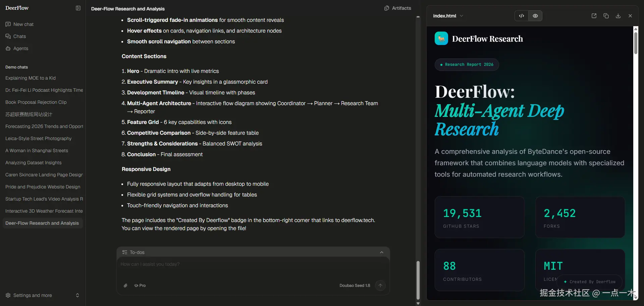
Task: Open Dr. Fei-Fei Li Podcast Highlights chat
Action: 43,90
